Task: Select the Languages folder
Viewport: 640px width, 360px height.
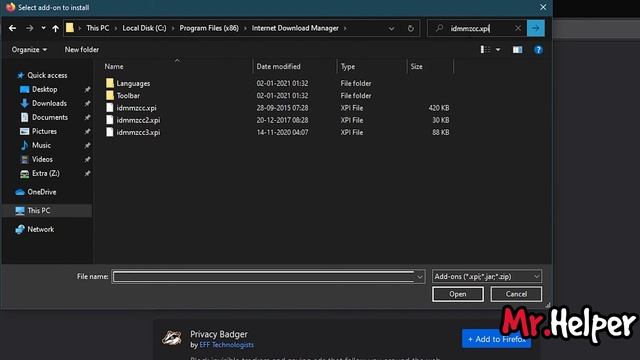Action: (133, 83)
